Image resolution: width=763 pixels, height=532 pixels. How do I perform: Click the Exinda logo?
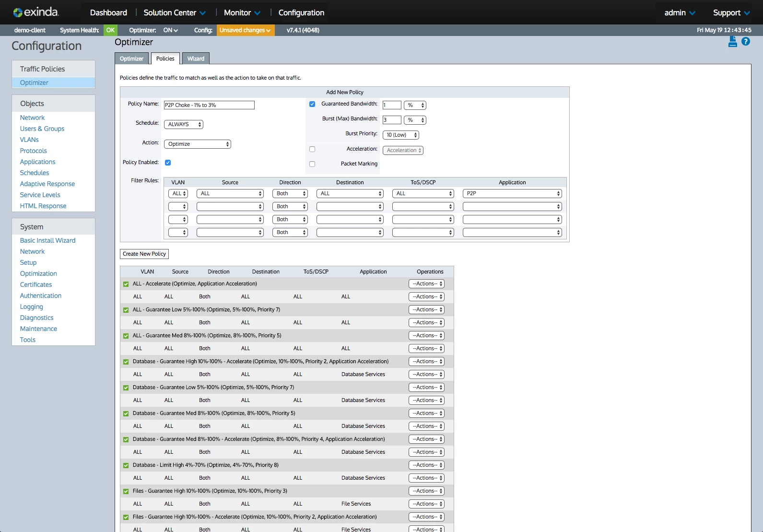[x=36, y=12]
